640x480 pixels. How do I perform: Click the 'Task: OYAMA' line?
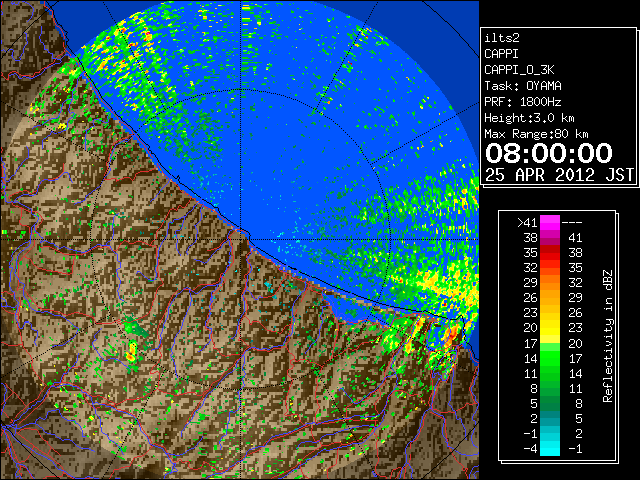tap(523, 86)
